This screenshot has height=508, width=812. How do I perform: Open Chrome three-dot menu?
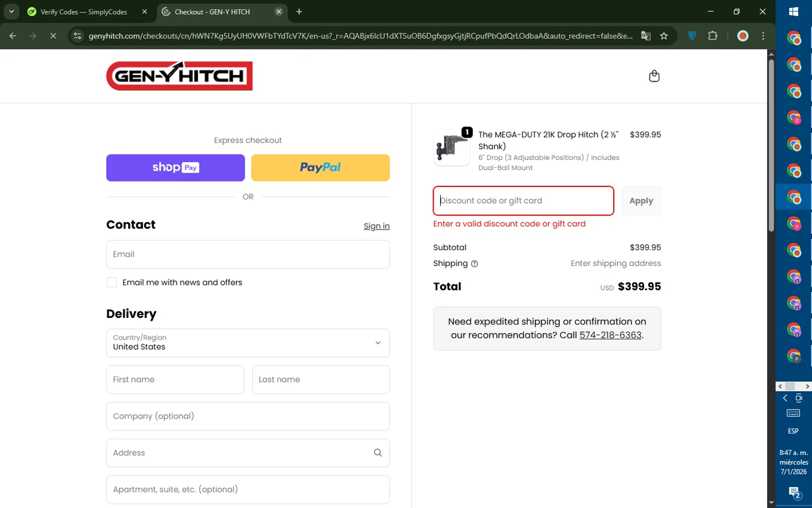tap(763, 36)
